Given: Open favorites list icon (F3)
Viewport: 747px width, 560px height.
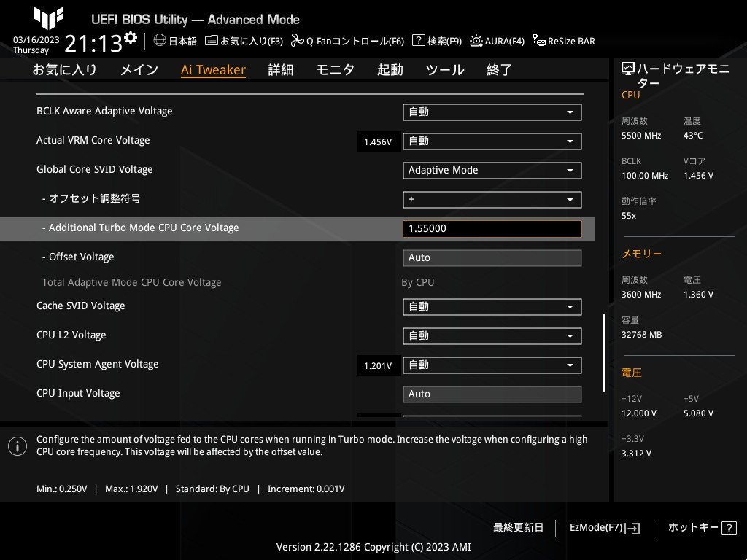Looking at the screenshot, I should pos(212,41).
